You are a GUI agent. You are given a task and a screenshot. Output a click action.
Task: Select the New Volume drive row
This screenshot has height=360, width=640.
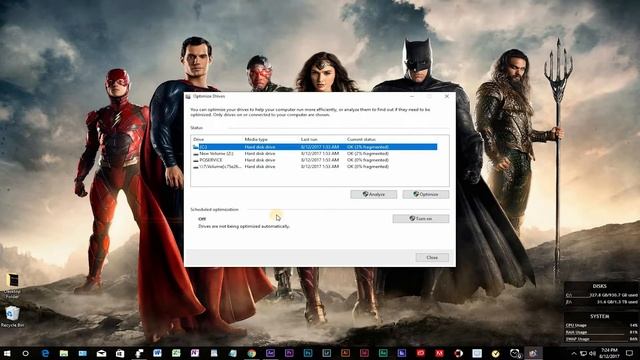314,153
